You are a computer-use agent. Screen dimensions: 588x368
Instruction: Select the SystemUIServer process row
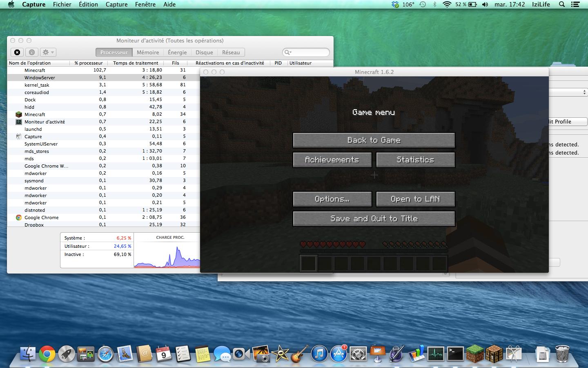coord(104,144)
